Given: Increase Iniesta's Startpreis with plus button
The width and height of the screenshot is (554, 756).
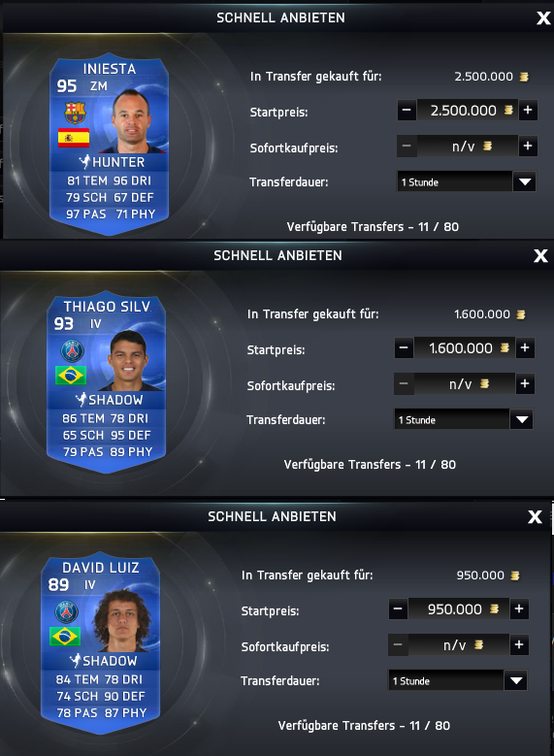Looking at the screenshot, I should tap(528, 111).
